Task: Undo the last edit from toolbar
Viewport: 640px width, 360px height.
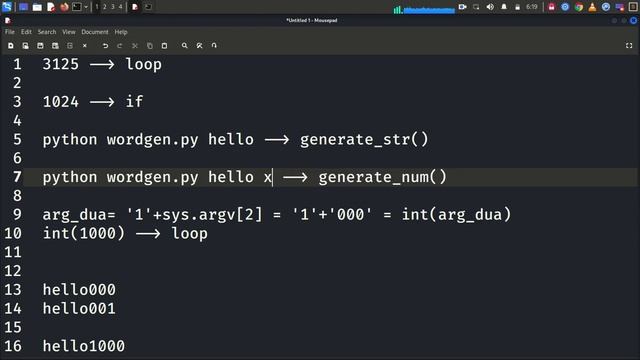Action: [105, 46]
